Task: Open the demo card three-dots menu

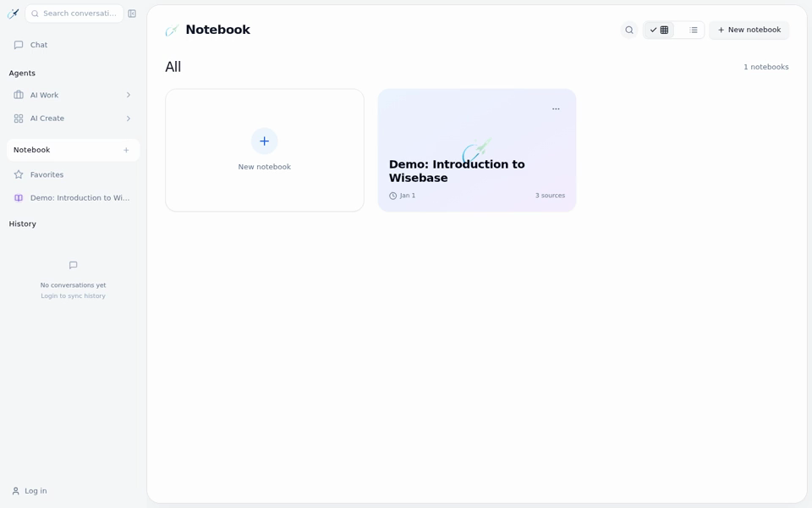Action: (556, 109)
